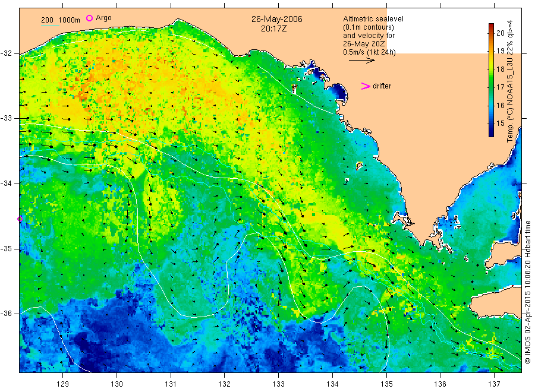This screenshot has height=392, width=535.
Task: Click longitude axis label 130
Action: [117, 384]
